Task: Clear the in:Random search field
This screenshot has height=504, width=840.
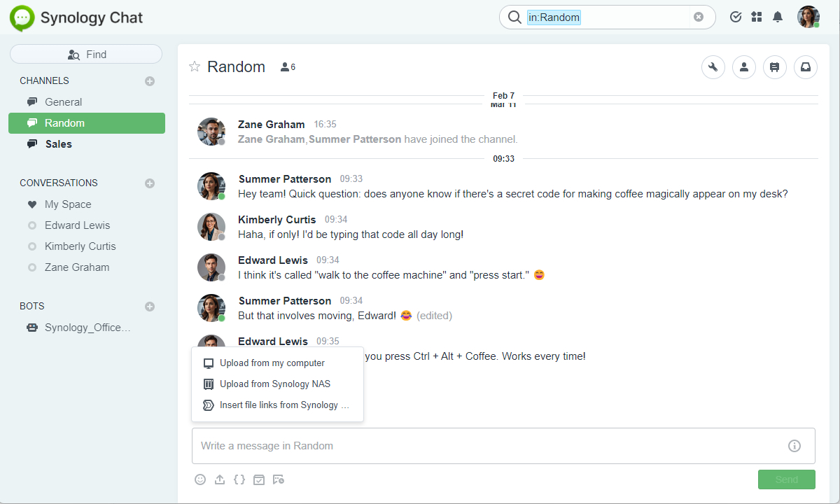Action: click(x=698, y=17)
